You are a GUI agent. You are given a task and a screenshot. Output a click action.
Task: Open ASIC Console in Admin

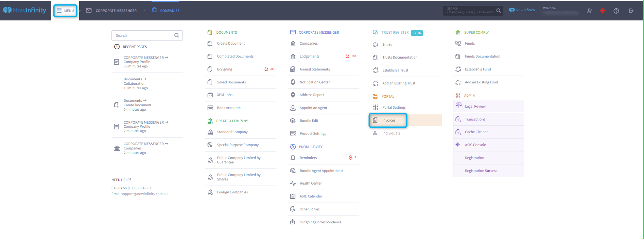click(x=475, y=145)
